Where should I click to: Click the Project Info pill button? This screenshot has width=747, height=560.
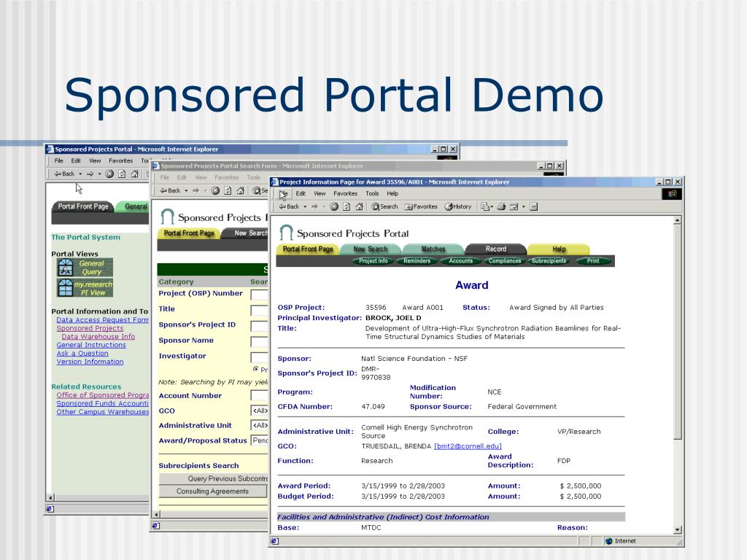[x=373, y=261]
